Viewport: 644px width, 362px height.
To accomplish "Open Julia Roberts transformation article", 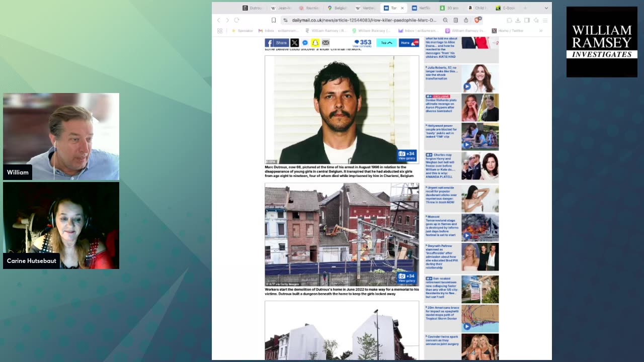I will point(442,73).
